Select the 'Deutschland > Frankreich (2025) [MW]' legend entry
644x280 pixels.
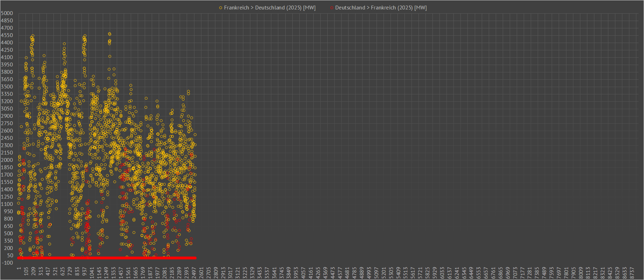[x=381, y=8]
